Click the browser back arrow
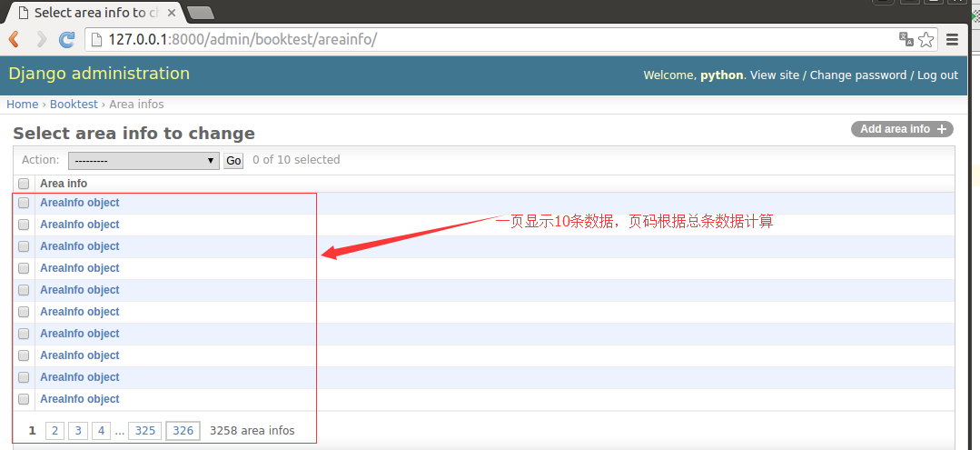Image resolution: width=980 pixels, height=450 pixels. point(15,39)
